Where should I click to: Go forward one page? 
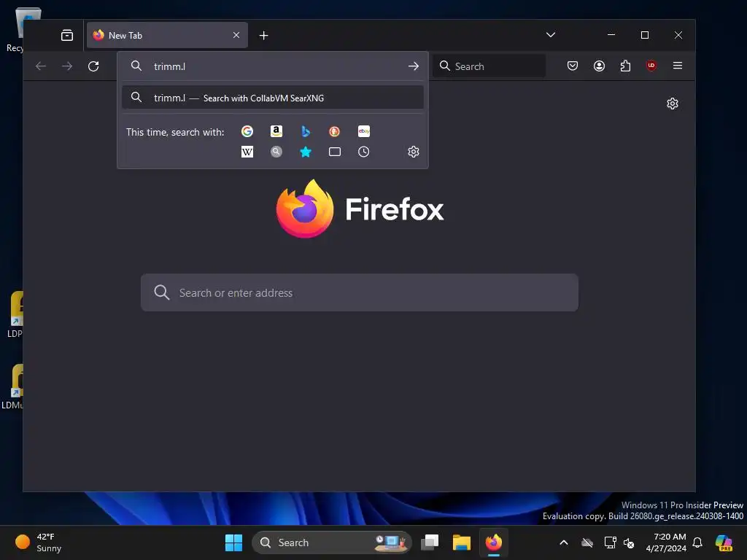pyautogui.click(x=67, y=66)
